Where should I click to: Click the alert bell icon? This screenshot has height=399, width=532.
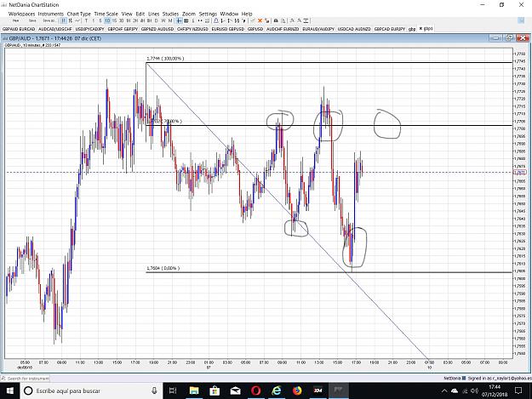tap(216, 20)
